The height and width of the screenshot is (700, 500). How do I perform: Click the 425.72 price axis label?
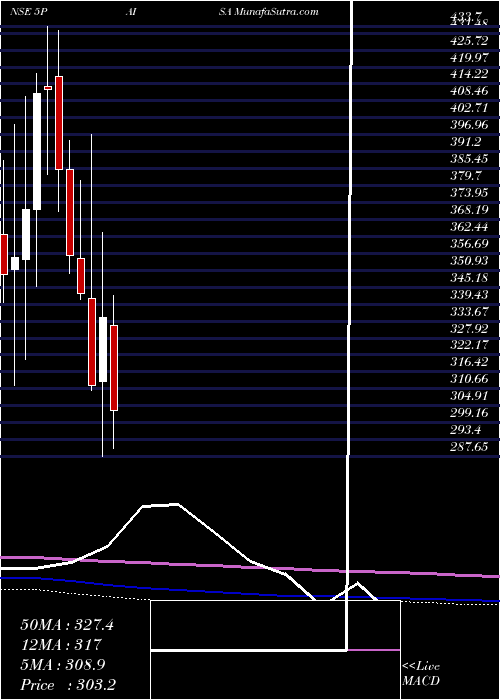tap(470, 40)
